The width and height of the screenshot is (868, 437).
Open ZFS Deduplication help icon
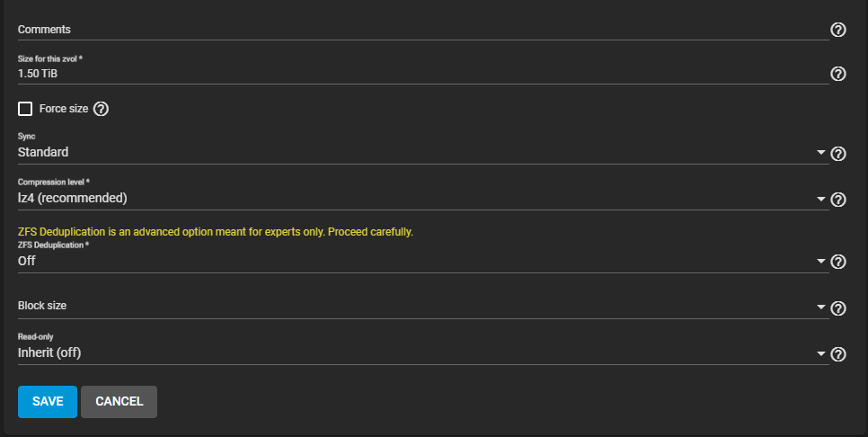(838, 262)
